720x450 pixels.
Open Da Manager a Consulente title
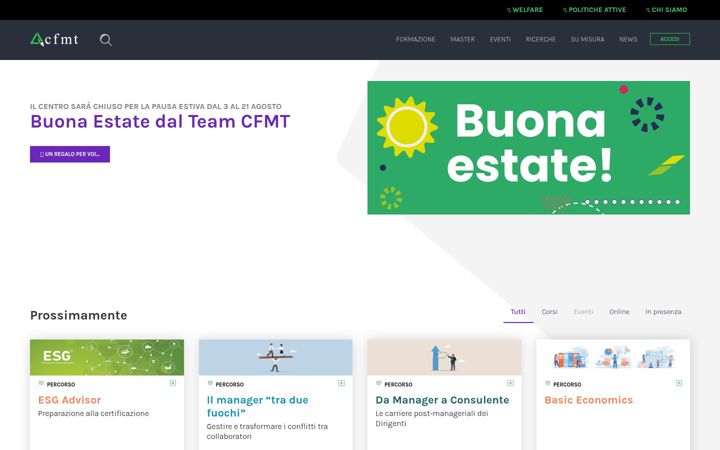pos(442,400)
